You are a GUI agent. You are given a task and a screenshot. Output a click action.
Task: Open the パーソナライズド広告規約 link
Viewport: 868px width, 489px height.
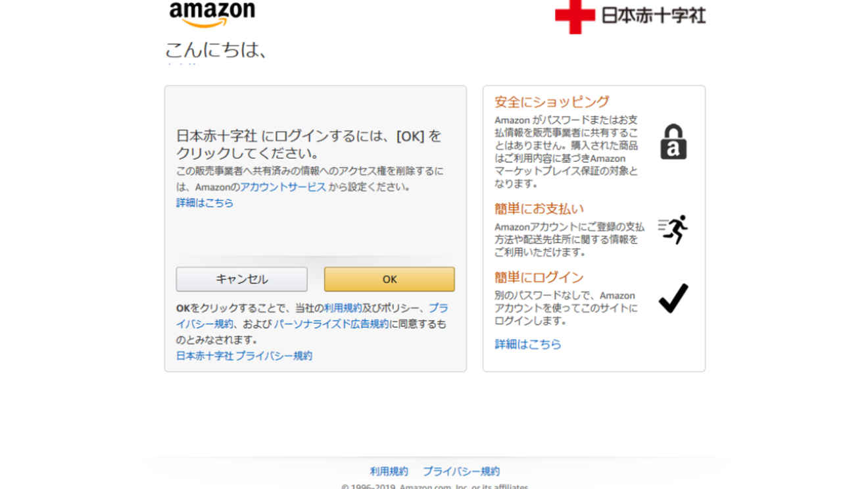coord(331,324)
